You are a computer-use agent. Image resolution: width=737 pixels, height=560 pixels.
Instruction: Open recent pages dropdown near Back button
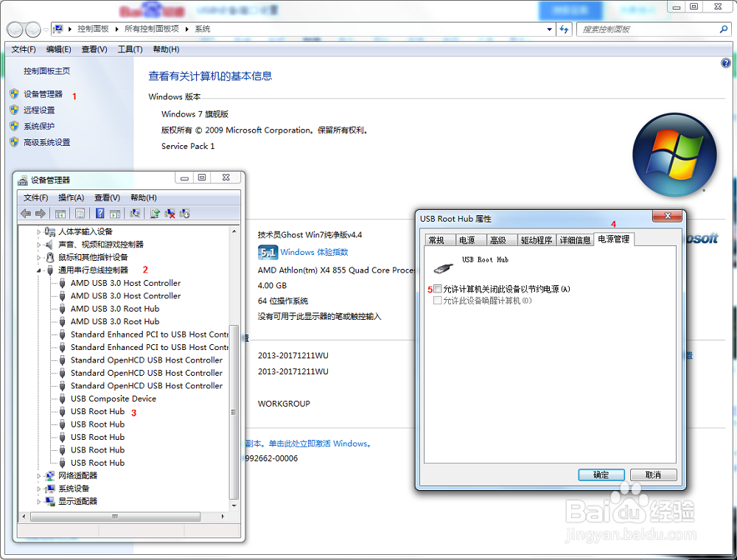coord(46,29)
